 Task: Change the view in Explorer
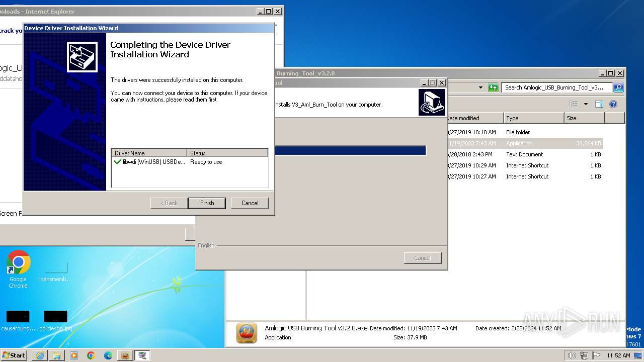click(574, 104)
